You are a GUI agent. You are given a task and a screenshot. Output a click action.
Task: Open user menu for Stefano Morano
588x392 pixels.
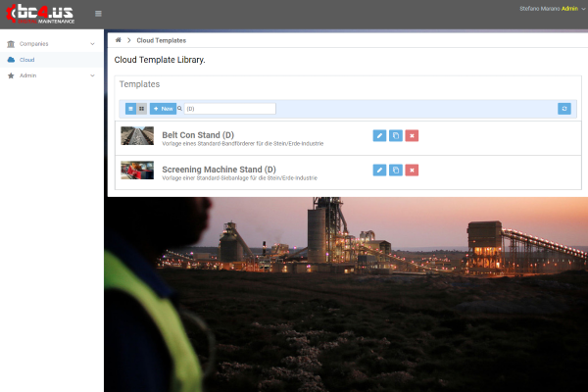point(549,8)
